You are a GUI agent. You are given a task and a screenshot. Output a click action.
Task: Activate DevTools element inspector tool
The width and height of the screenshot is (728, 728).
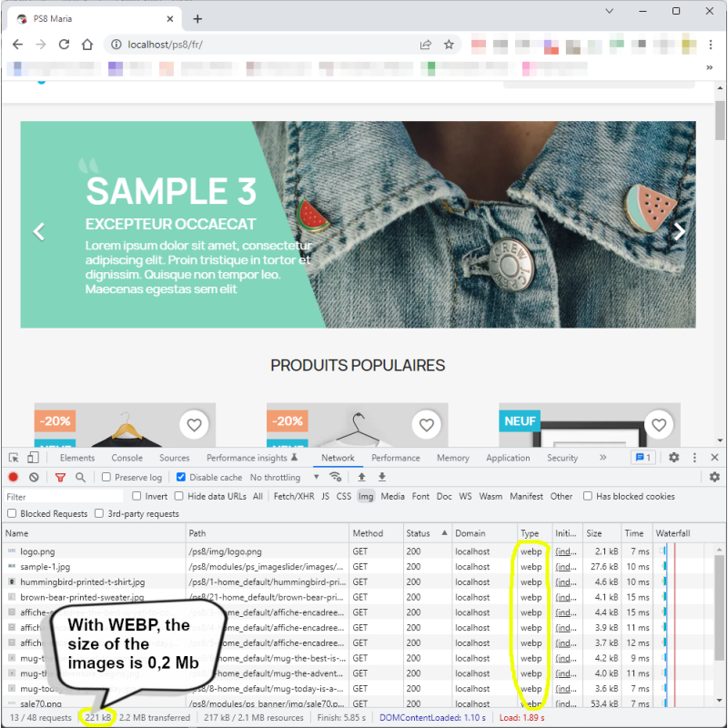14,458
